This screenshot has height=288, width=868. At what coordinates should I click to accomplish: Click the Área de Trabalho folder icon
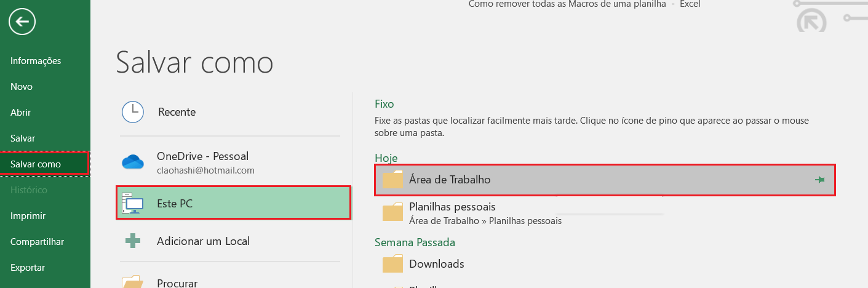coord(392,180)
